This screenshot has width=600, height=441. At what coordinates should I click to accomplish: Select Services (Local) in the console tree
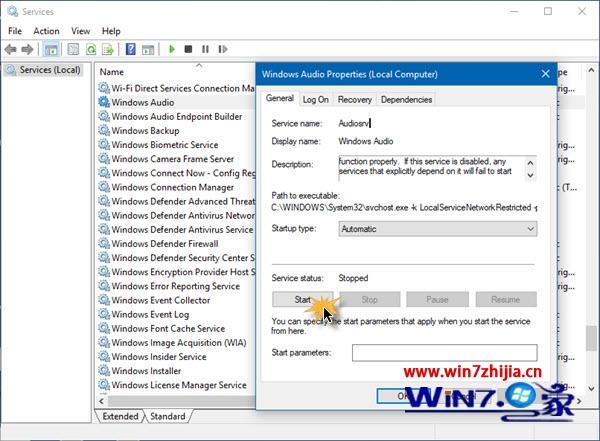[x=44, y=70]
